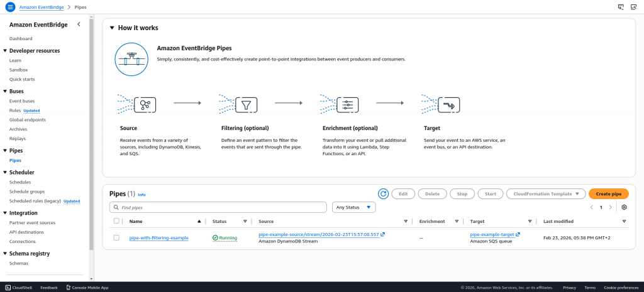
Task: Click the Create pipe button
Action: [x=608, y=194]
